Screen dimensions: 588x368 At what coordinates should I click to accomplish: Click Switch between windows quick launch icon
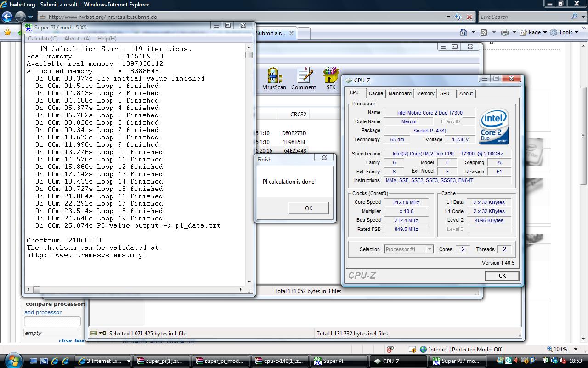click(44, 361)
